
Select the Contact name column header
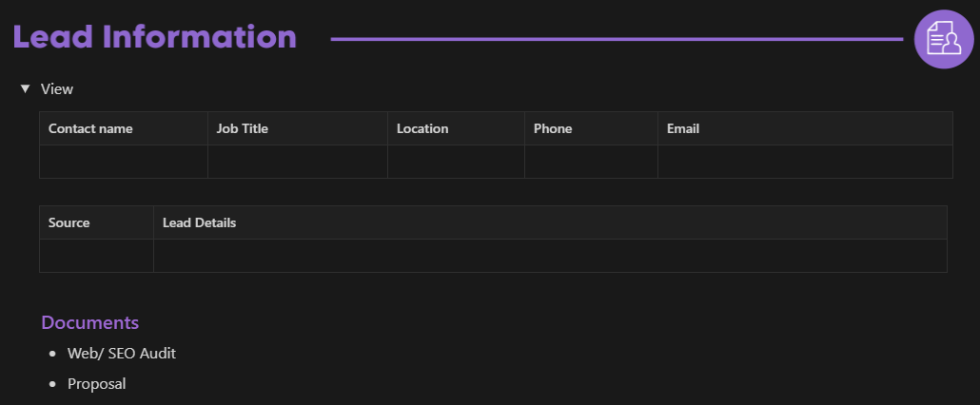click(90, 128)
